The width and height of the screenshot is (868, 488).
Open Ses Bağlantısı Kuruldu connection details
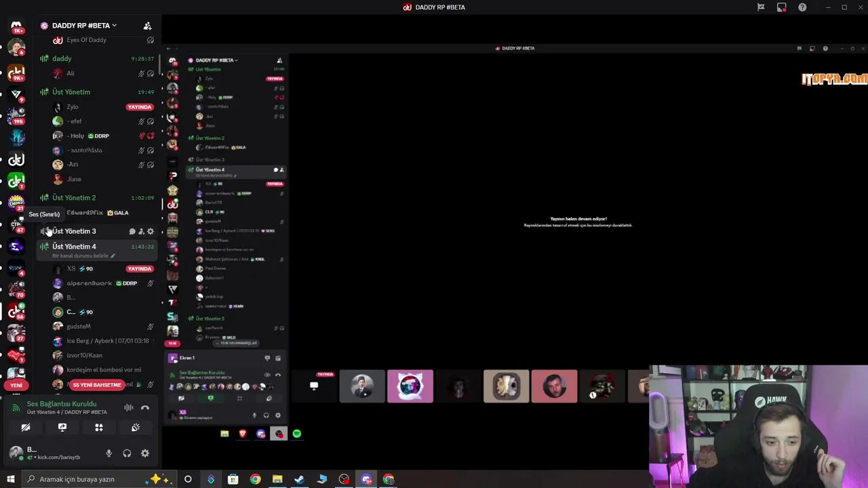tap(62, 404)
